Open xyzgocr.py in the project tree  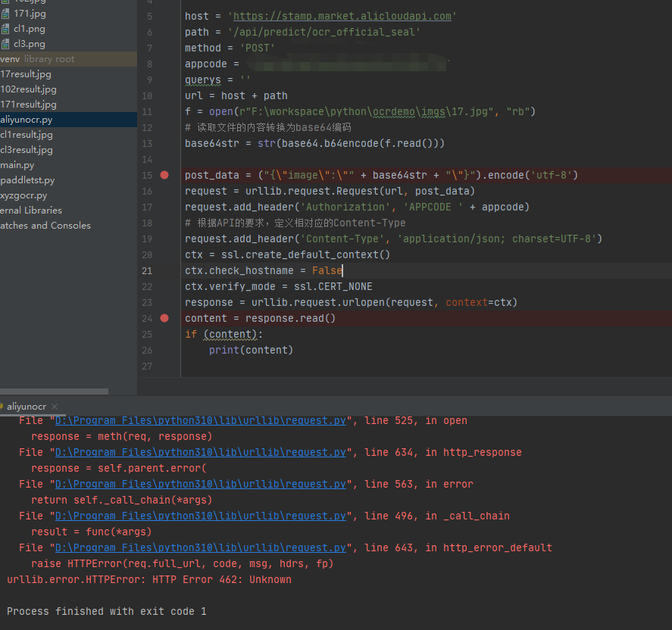23,195
